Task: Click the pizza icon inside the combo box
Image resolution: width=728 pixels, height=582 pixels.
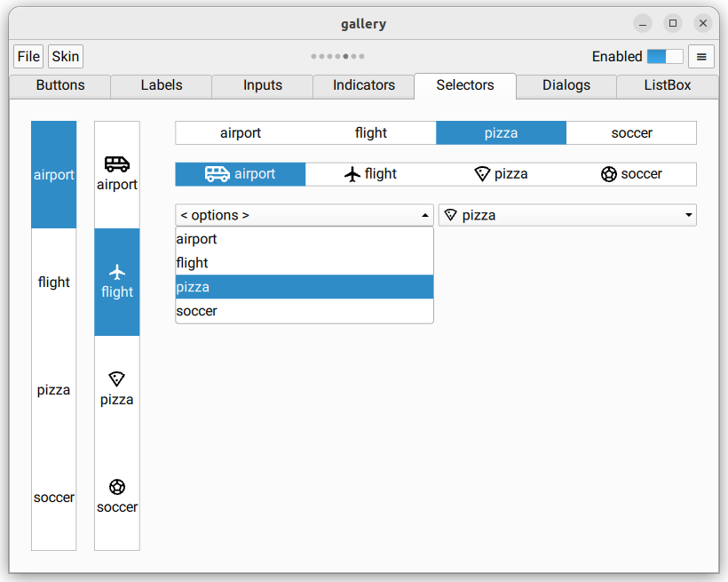Action: [x=451, y=215]
